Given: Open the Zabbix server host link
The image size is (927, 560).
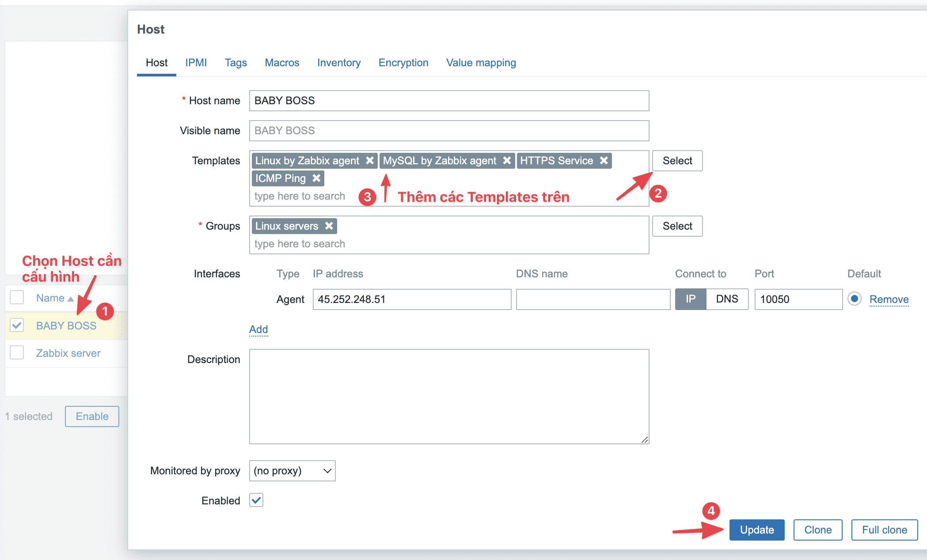Looking at the screenshot, I should click(x=68, y=353).
